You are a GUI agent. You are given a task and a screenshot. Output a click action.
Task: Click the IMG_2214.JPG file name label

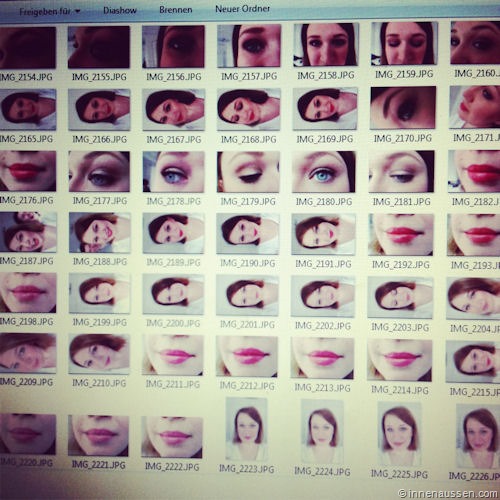[x=400, y=389]
